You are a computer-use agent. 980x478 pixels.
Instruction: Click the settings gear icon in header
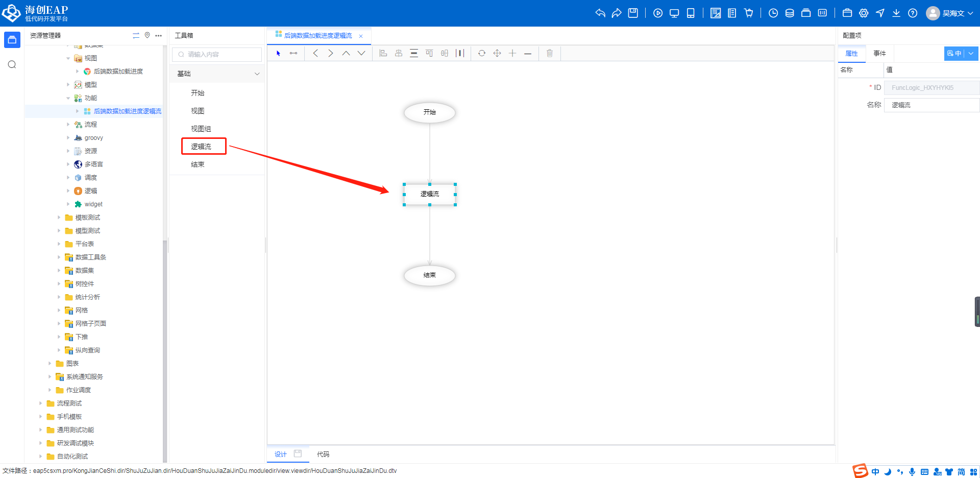click(x=864, y=13)
